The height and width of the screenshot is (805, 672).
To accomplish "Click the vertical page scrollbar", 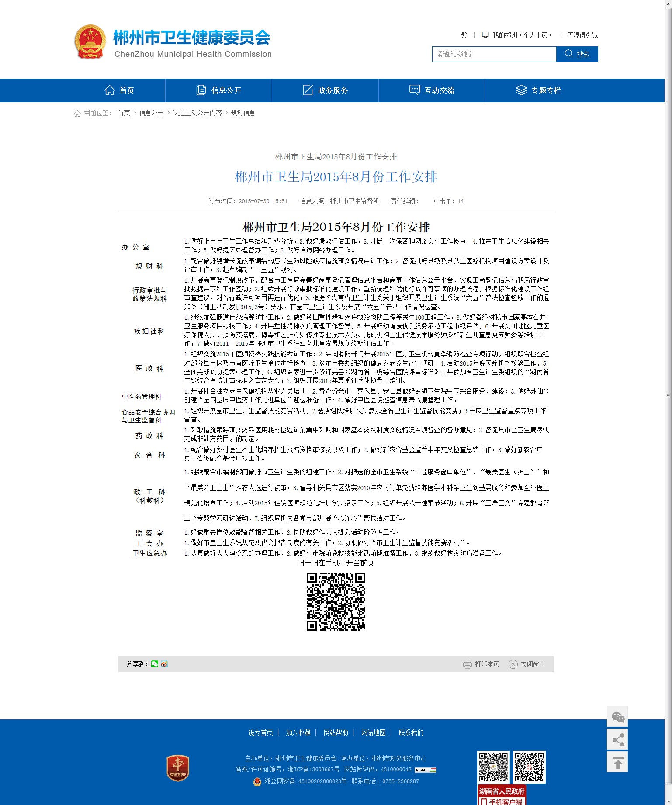I will pos(668,395).
